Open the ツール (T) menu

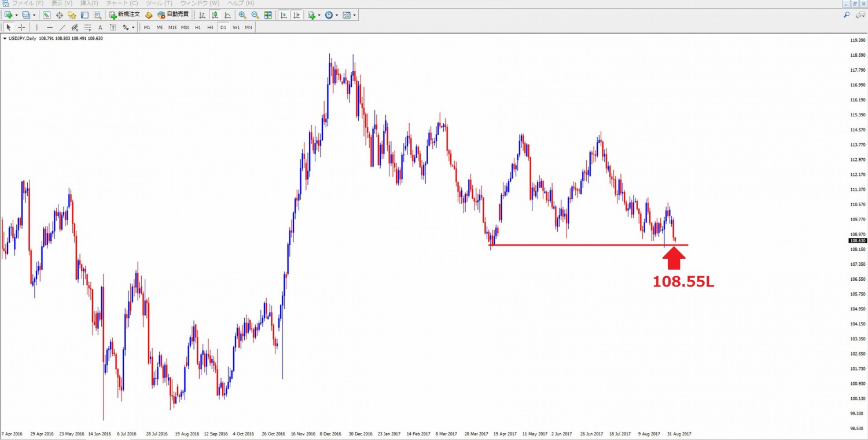(x=159, y=3)
